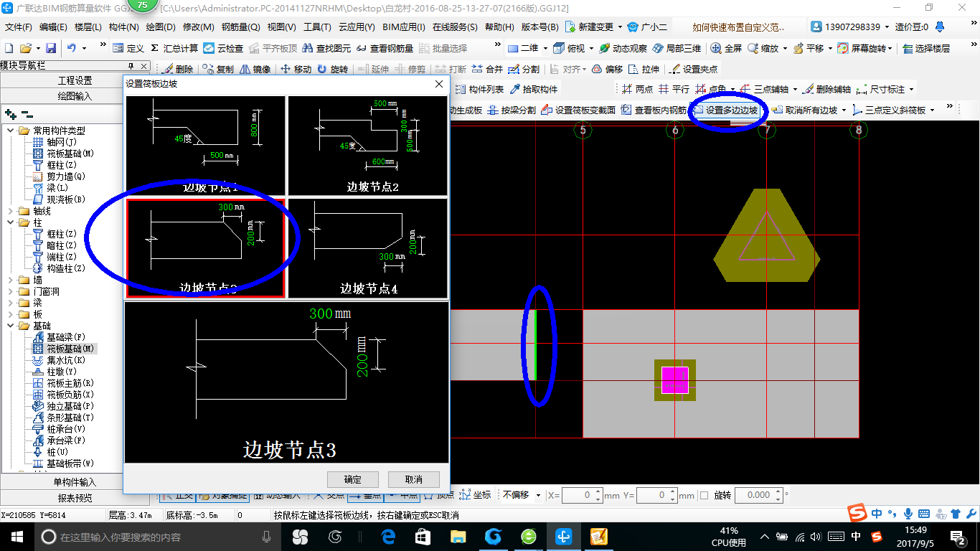The height and width of the screenshot is (551, 980).
Task: Open the 钢筋量(Q) menu
Action: [241, 27]
